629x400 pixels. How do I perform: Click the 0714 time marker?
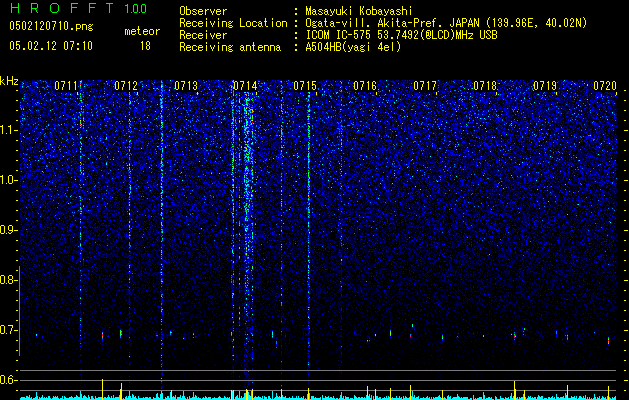pos(246,86)
